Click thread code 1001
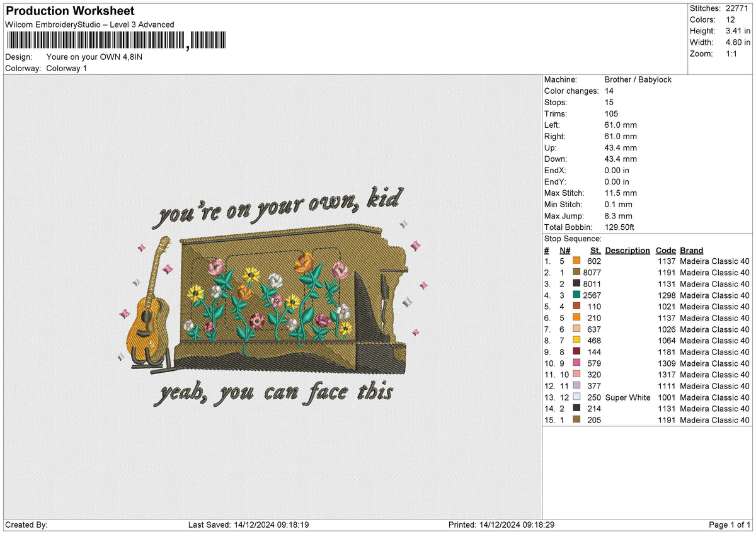756x534 pixels. [666, 397]
